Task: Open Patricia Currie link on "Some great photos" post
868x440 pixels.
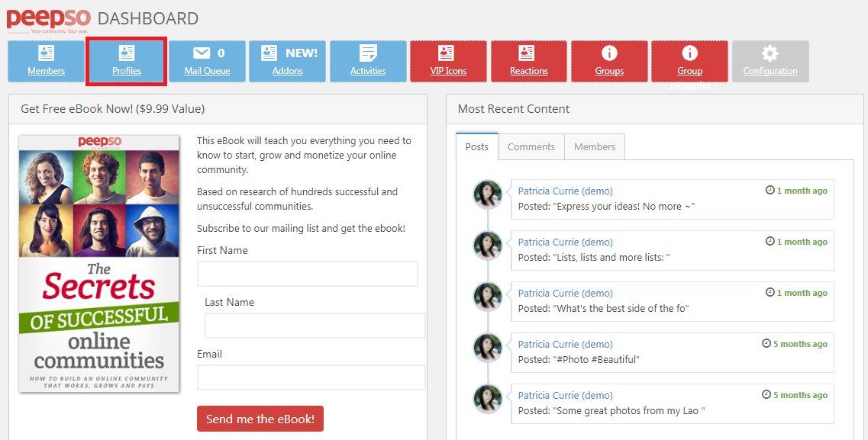Action: pyautogui.click(x=565, y=396)
